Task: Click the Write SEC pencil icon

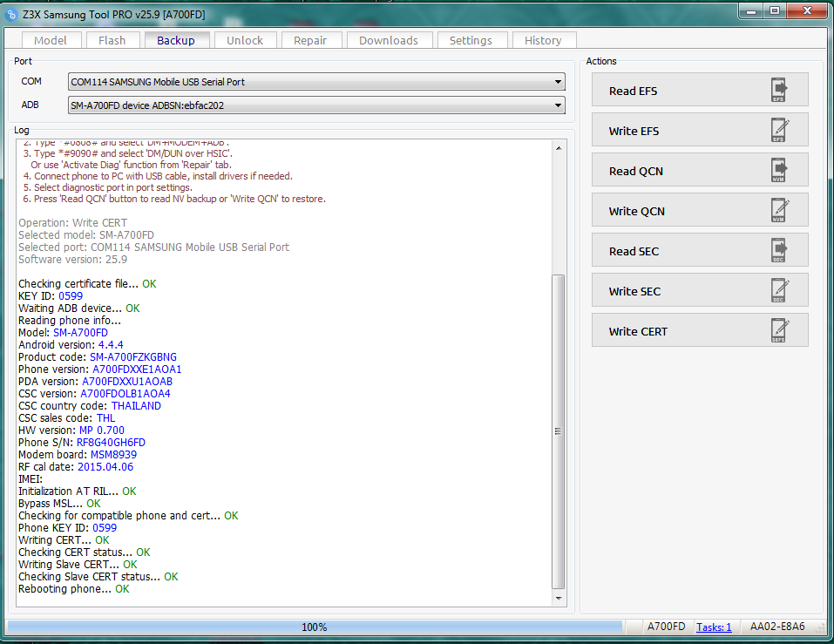Action: pos(779,290)
